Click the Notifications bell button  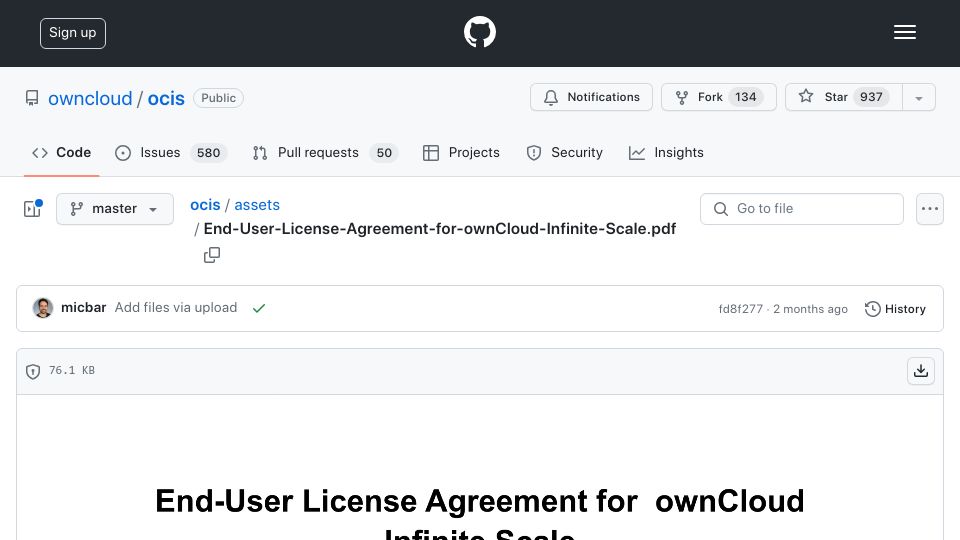pos(591,97)
